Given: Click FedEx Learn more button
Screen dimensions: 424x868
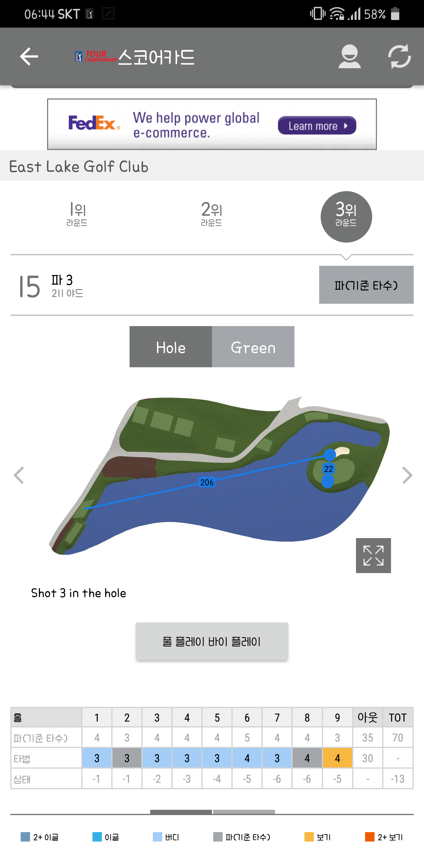Looking at the screenshot, I should tap(317, 125).
